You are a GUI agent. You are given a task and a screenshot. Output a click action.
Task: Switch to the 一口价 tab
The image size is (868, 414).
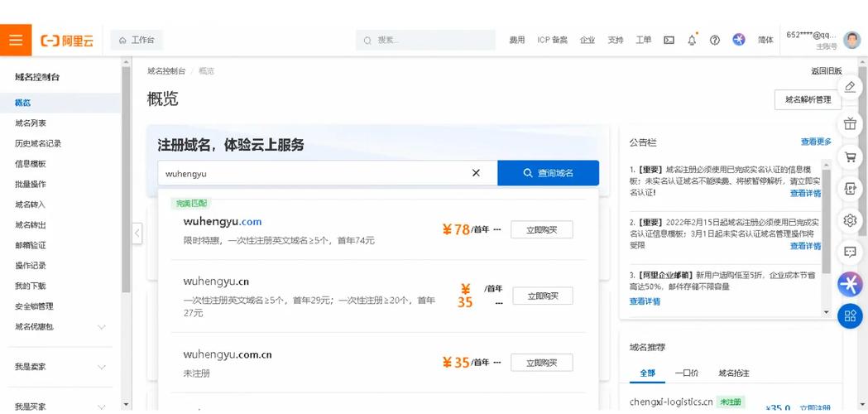pyautogui.click(x=686, y=373)
